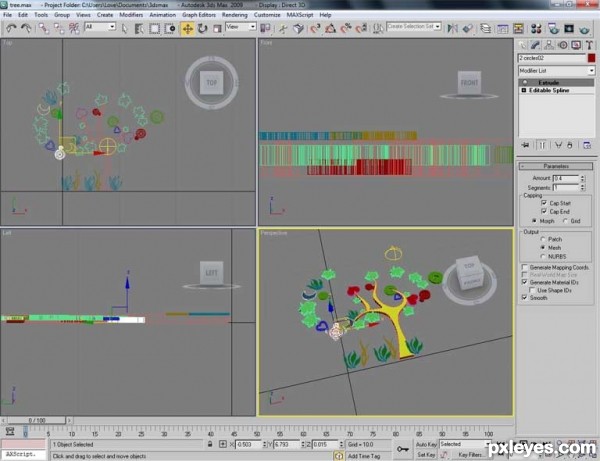The image size is (600, 461).
Task: Toggle the Angle Snap icon
Action: point(330,29)
